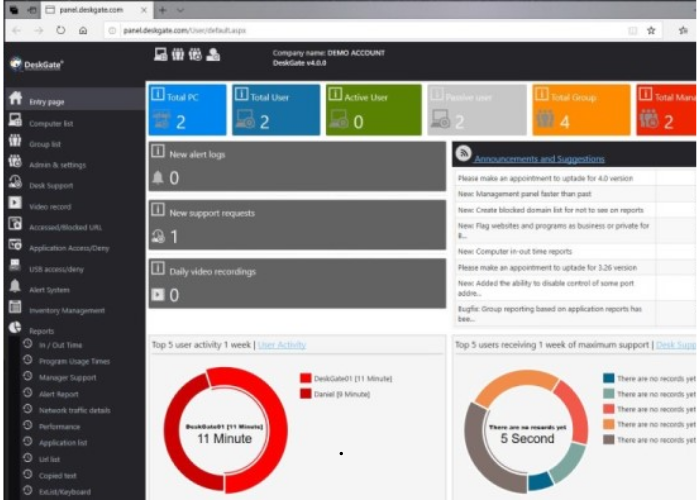Image resolution: width=700 pixels, height=500 pixels.
Task: Open Announcements and Suggestions link
Action: (539, 159)
